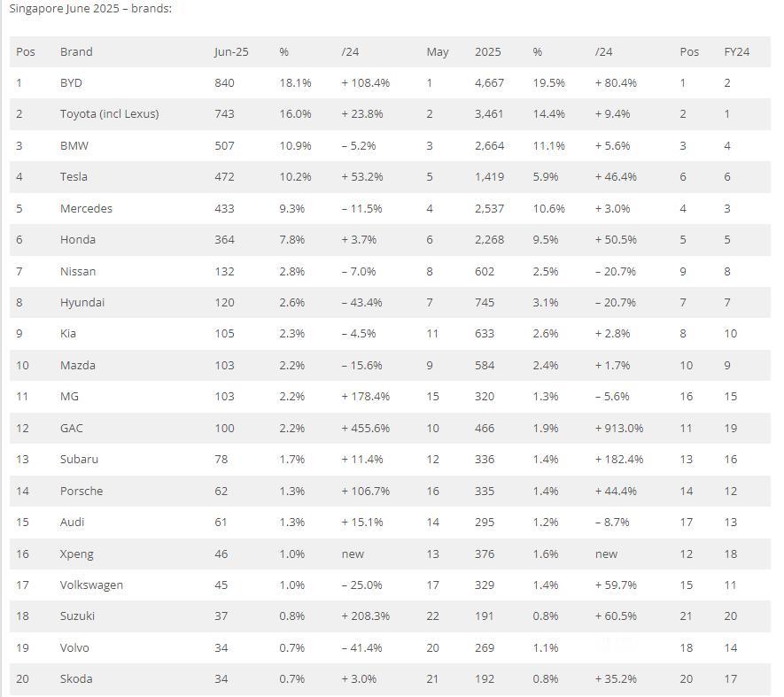Click the Mercedes brand name
Viewport: 784px width, 697px height.
(86, 208)
